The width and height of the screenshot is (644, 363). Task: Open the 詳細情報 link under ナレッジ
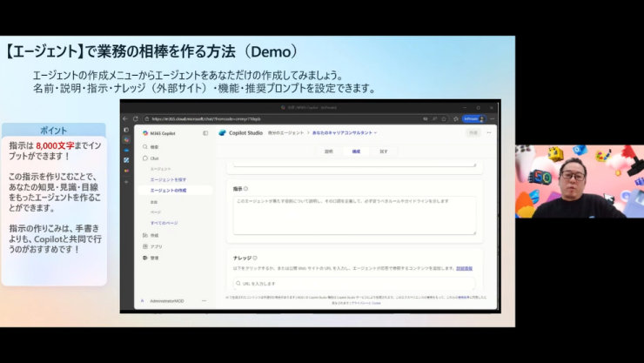[464, 269]
